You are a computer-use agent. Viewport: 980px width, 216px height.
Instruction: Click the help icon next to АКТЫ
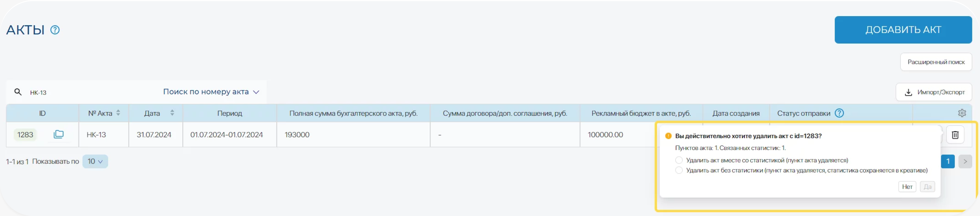55,30
